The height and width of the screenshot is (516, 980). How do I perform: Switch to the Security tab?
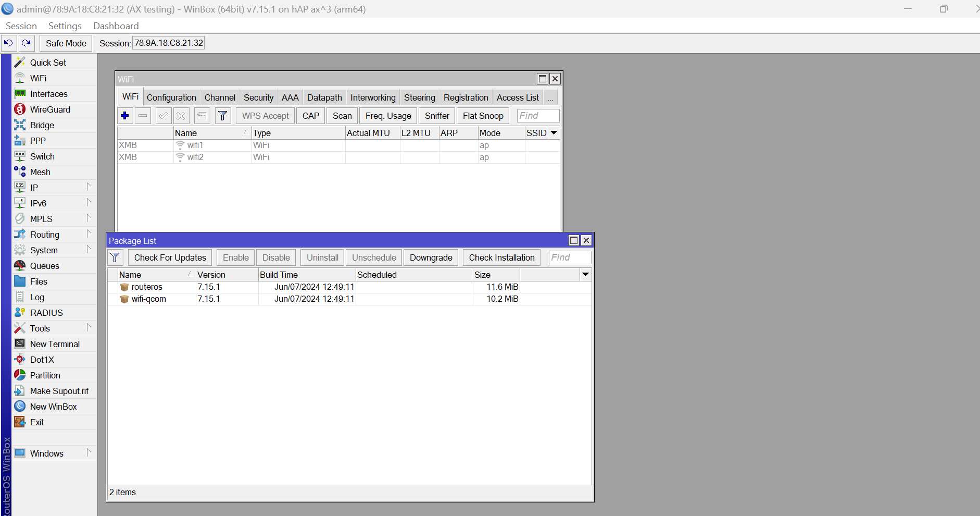(258, 97)
